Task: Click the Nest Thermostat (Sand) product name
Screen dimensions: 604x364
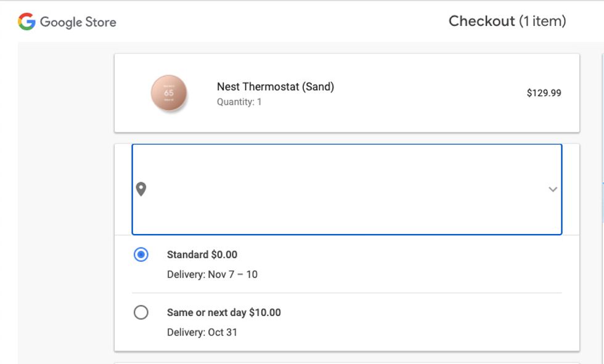Action: point(275,86)
